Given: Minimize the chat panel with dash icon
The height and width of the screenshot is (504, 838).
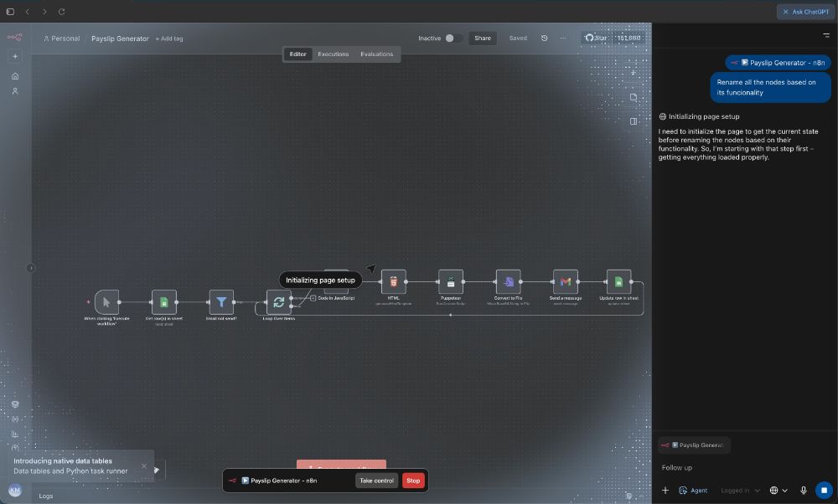Looking at the screenshot, I should click(826, 35).
